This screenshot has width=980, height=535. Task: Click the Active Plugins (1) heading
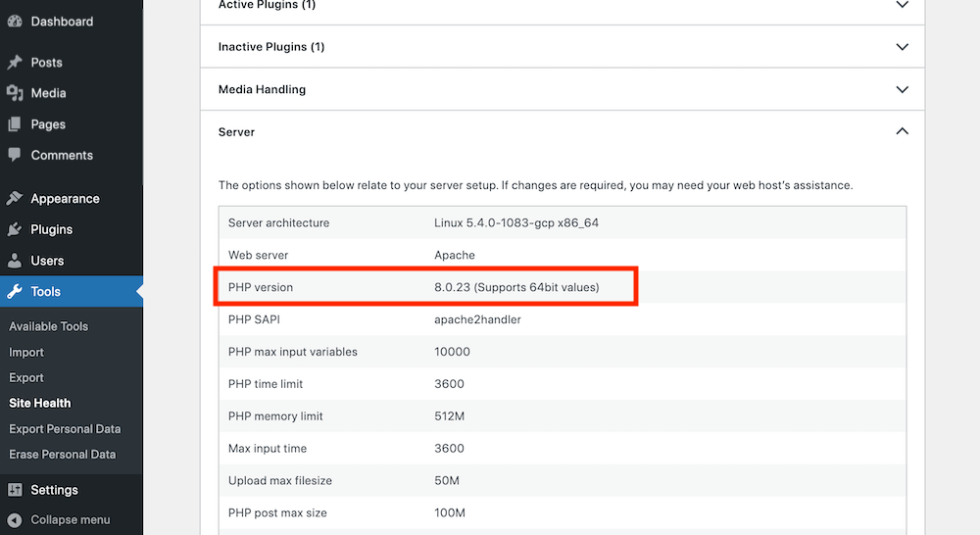(267, 5)
